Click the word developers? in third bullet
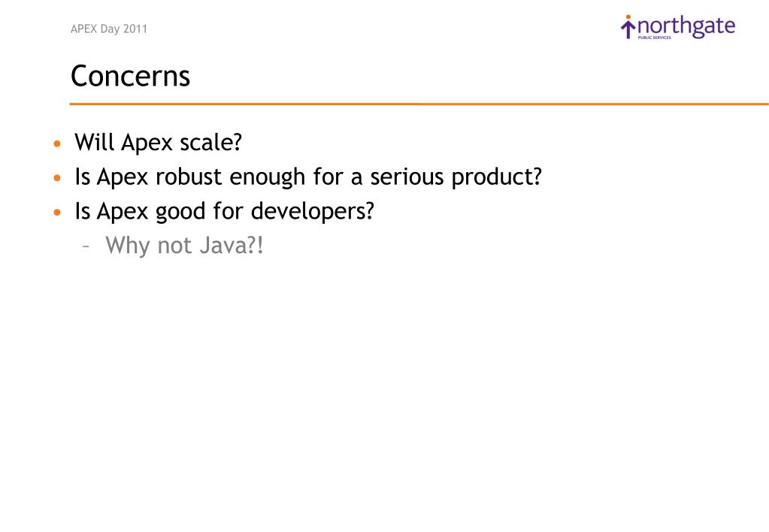This screenshot has width=769, height=532. coord(313,212)
